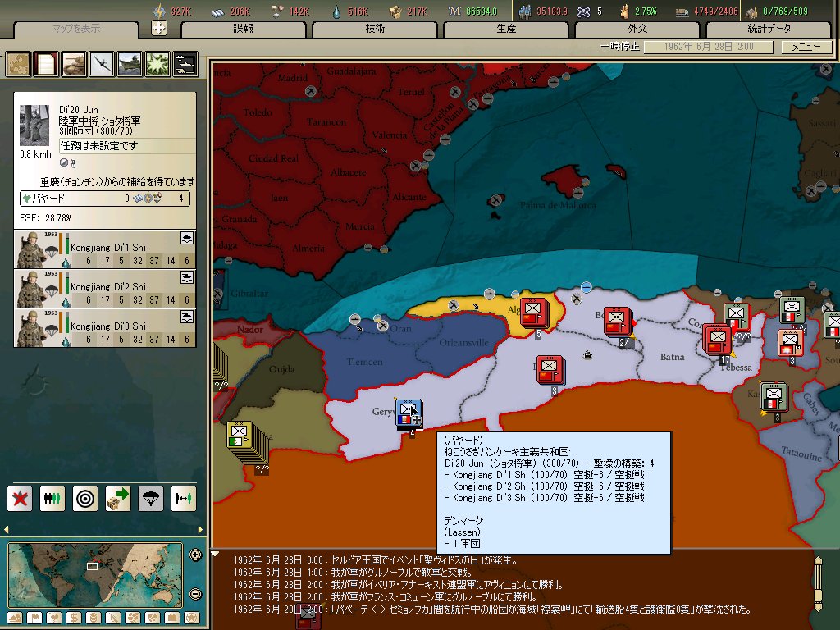Select the terrain mapmode mountain icon
840x630 pixels.
coord(15,619)
